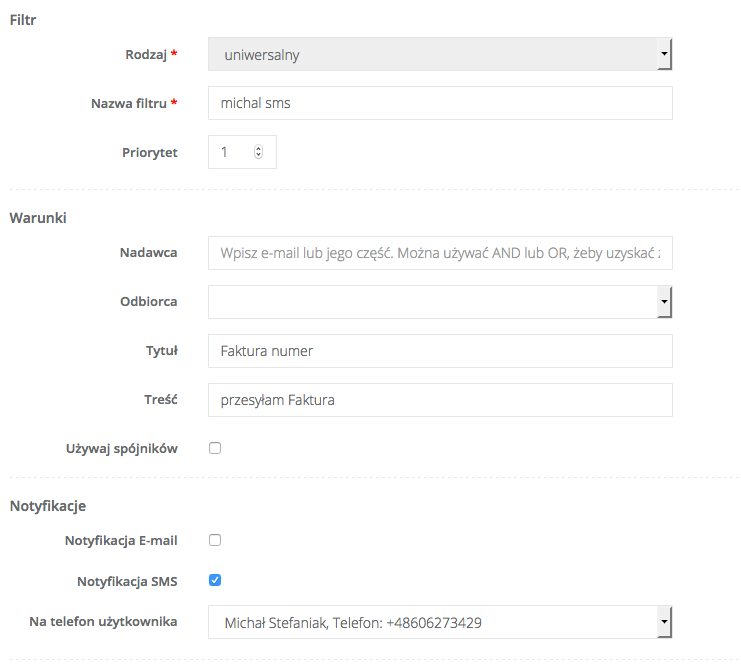Image resolution: width=741 pixels, height=671 pixels.
Task: Decrease Priorytet with the down stepper arrow
Action: point(259,156)
